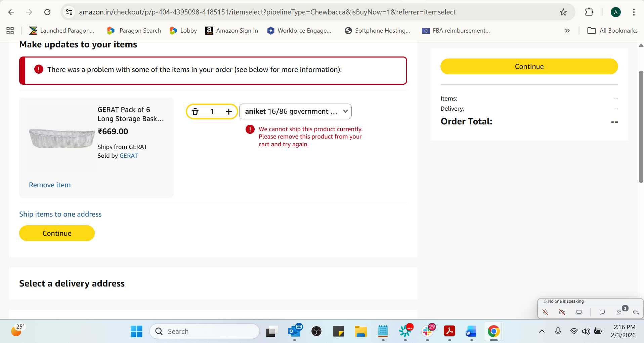The width and height of the screenshot is (644, 343).
Task: Click the GERAT Pack of 6 product title
Action: point(131,114)
